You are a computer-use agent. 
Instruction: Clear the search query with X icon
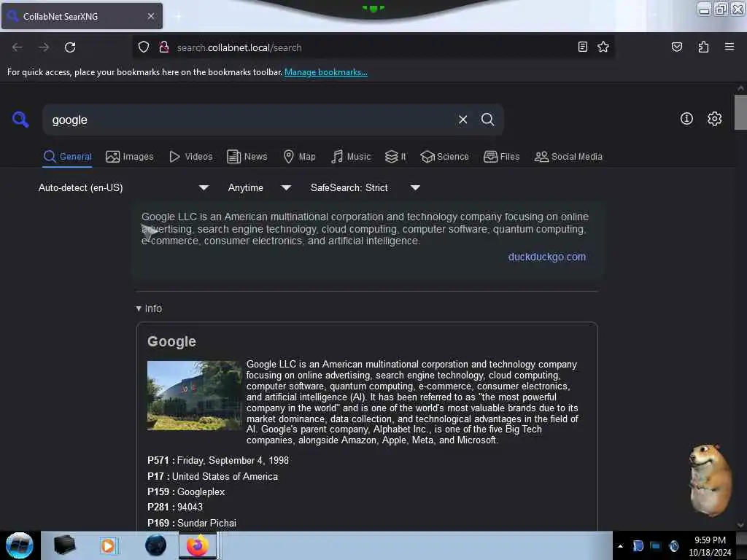462,120
